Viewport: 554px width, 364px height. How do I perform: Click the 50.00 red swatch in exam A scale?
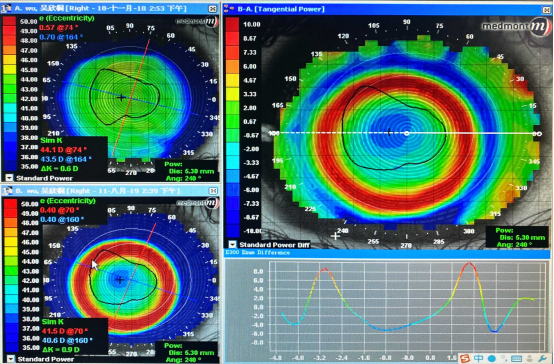(x=9, y=21)
